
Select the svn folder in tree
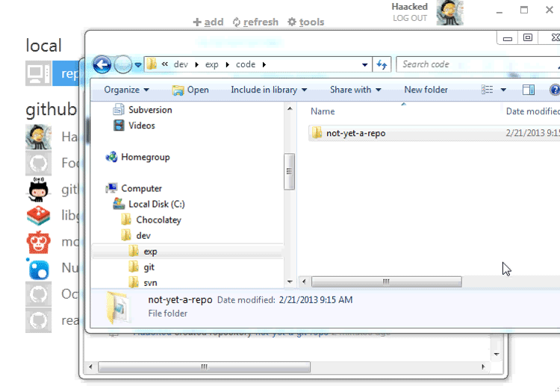148,282
